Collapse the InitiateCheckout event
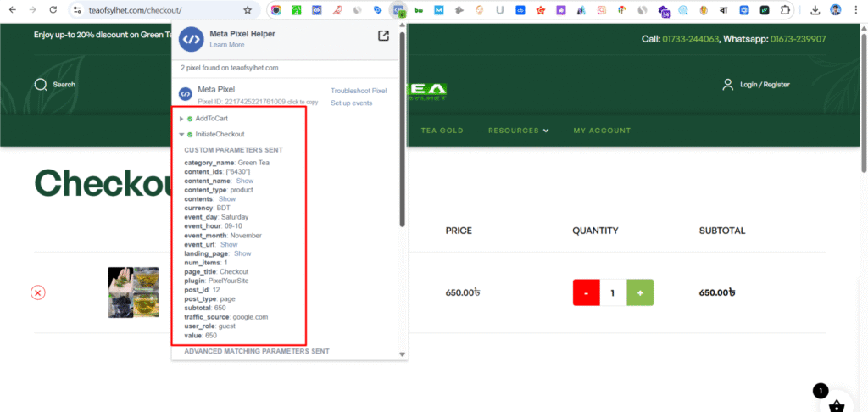 [x=181, y=134]
